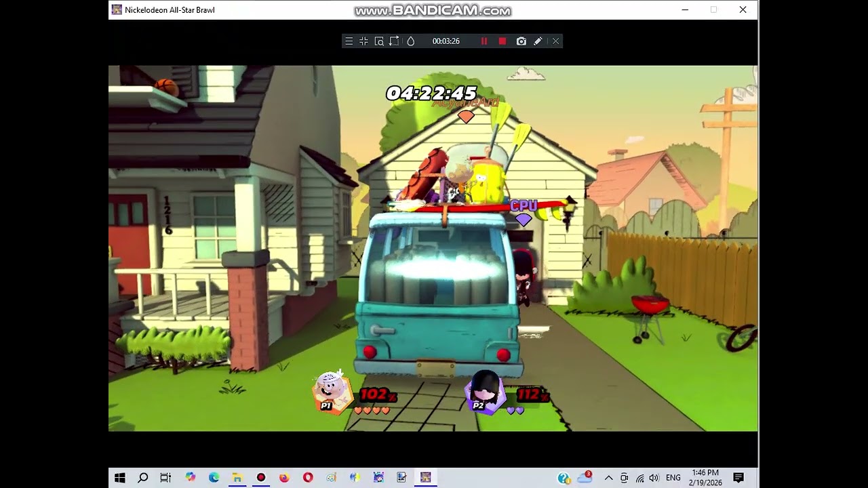Viewport: 868px width, 488px height.
Task: Stop the Bandicam recording
Action: coord(502,41)
